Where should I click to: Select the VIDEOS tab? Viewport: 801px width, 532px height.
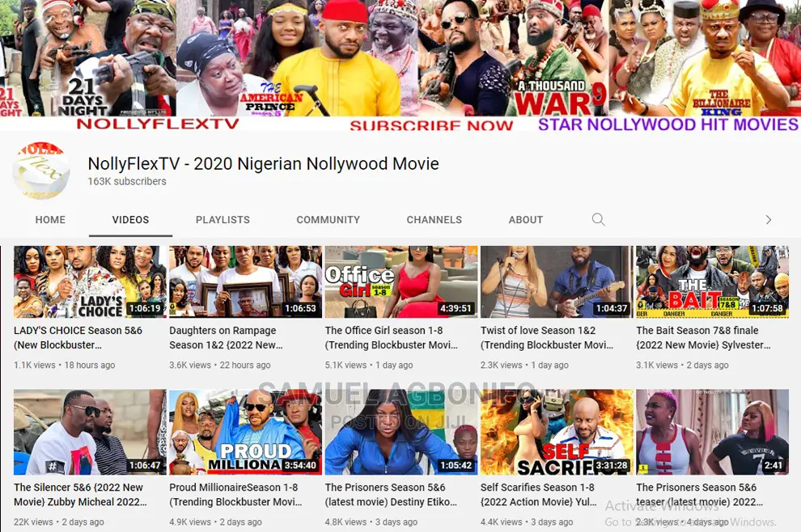[x=131, y=220]
